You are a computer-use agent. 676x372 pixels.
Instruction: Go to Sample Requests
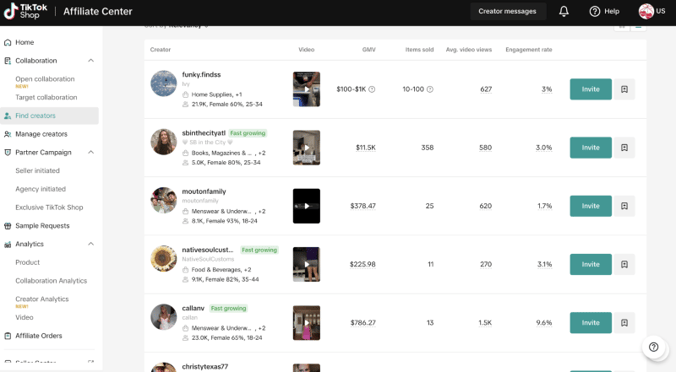click(x=42, y=226)
